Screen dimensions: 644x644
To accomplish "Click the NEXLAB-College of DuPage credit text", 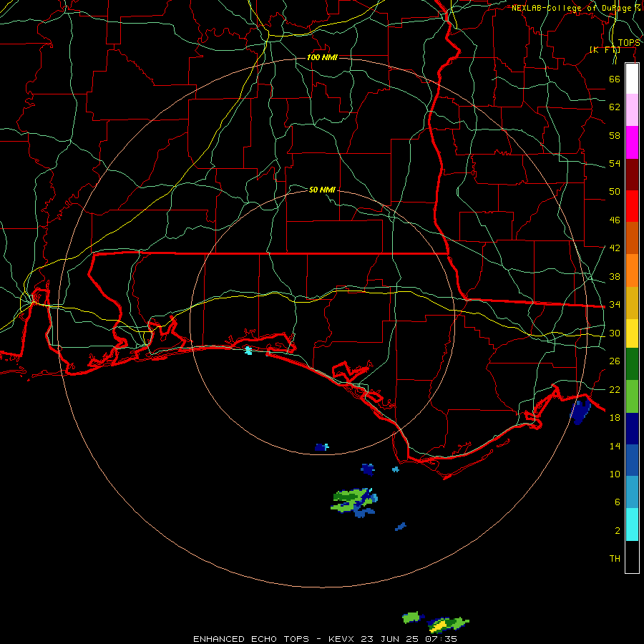I will tap(575, 8).
